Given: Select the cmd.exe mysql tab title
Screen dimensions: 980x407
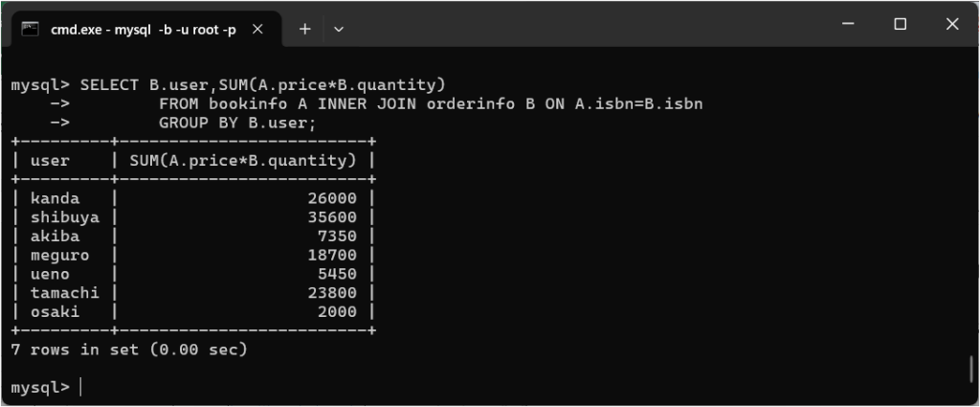Looking at the screenshot, I should tap(143, 29).
